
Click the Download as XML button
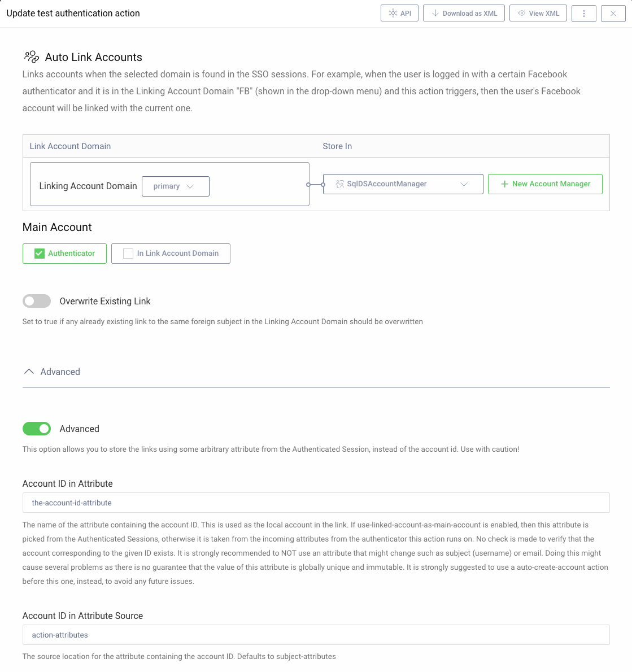click(x=464, y=12)
